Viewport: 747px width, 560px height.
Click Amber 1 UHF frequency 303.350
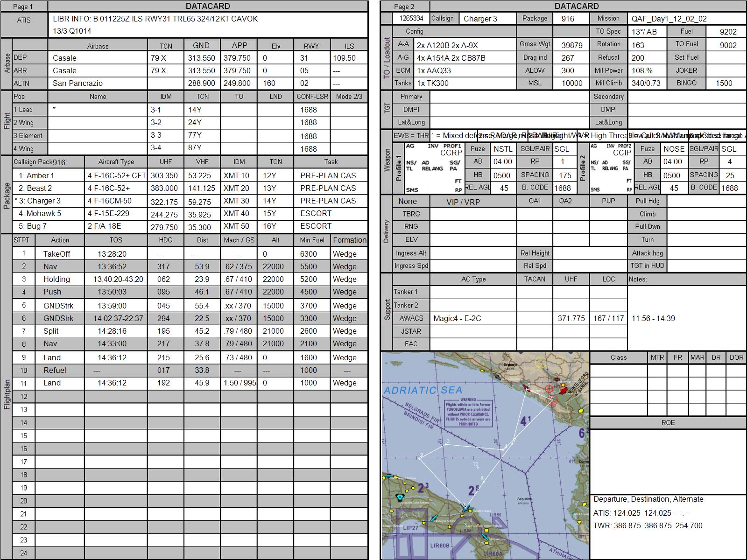[164, 176]
